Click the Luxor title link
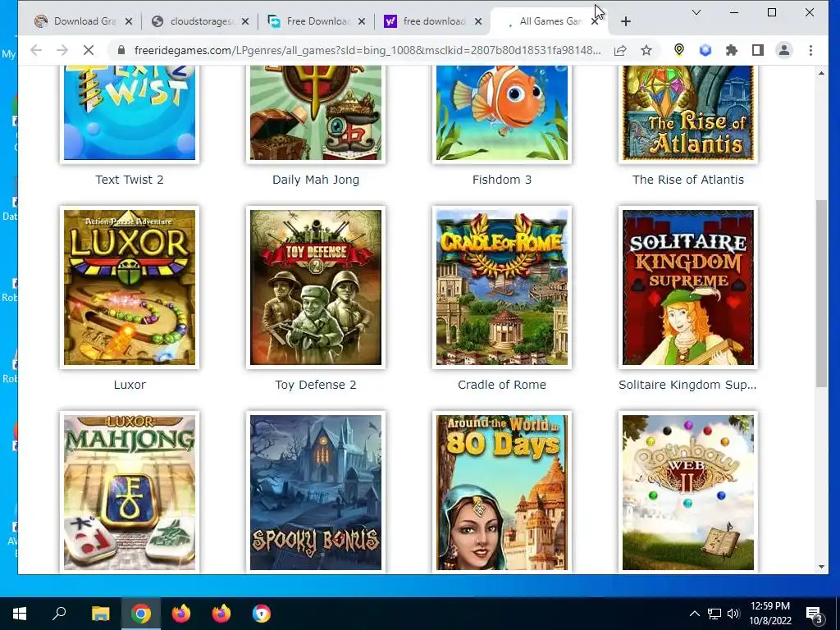840x630 pixels. pyautogui.click(x=130, y=385)
